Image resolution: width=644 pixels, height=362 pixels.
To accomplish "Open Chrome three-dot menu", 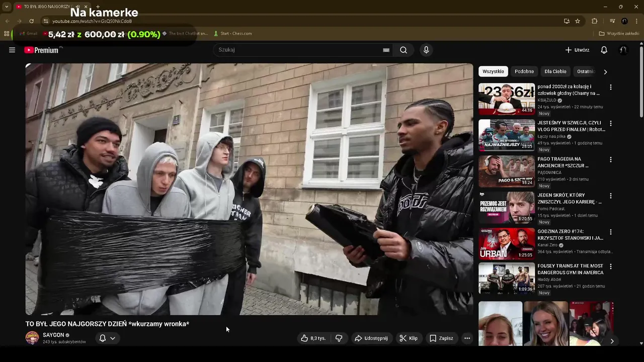I will click(637, 21).
